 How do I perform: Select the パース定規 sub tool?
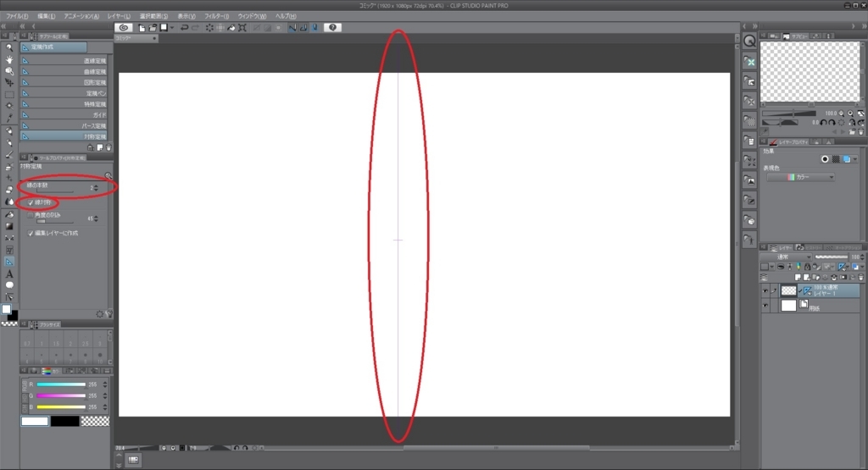[x=64, y=126]
